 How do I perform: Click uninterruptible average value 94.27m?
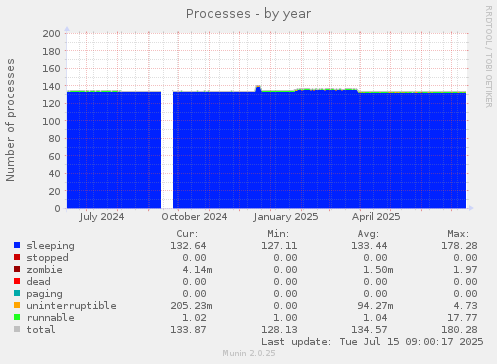coord(375,306)
